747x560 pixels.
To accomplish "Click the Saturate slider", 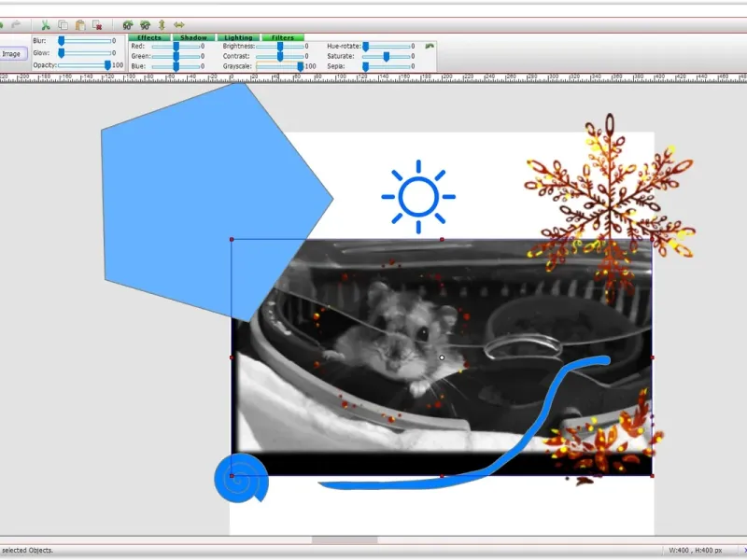I will click(387, 56).
